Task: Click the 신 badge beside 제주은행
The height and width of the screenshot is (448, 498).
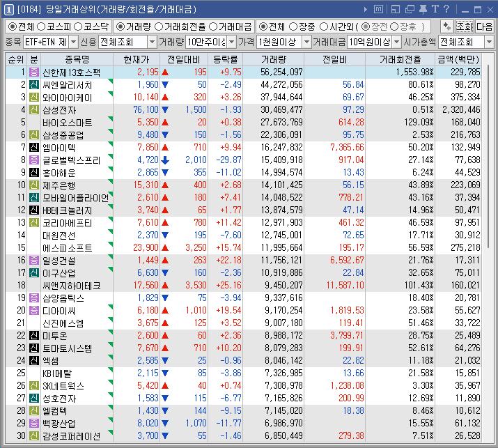Action: tap(34, 185)
